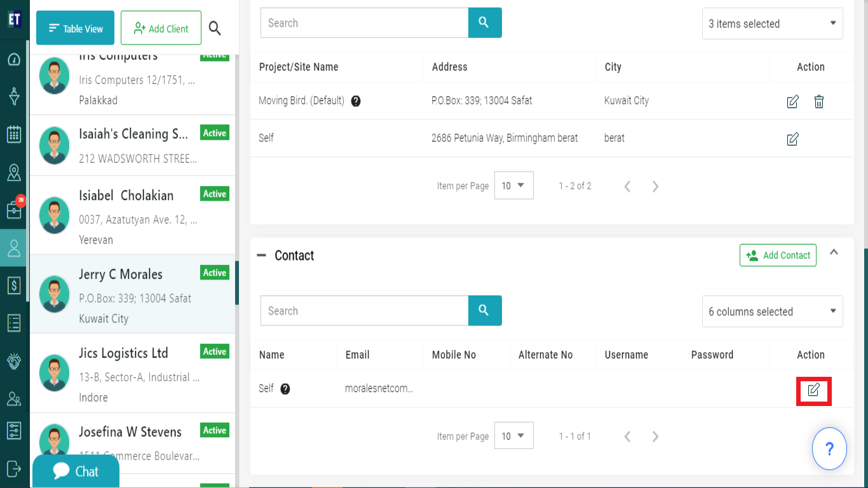Click search button in Contact section
The image size is (868, 488).
(x=485, y=311)
